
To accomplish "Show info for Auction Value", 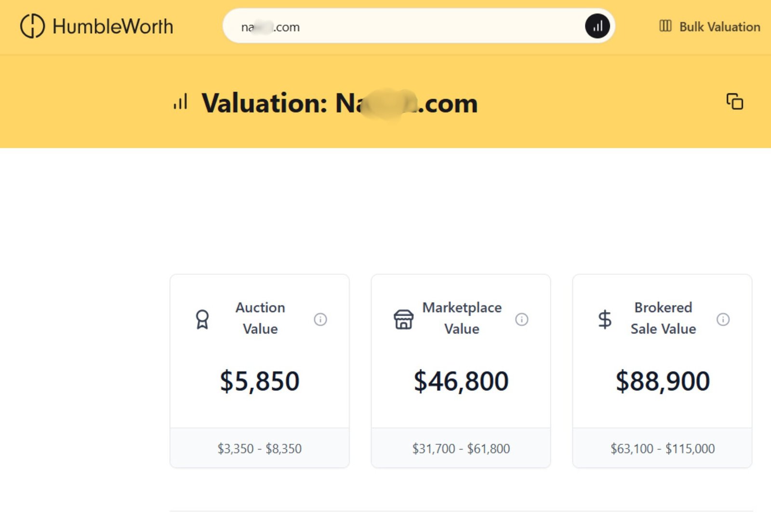I will pos(320,319).
